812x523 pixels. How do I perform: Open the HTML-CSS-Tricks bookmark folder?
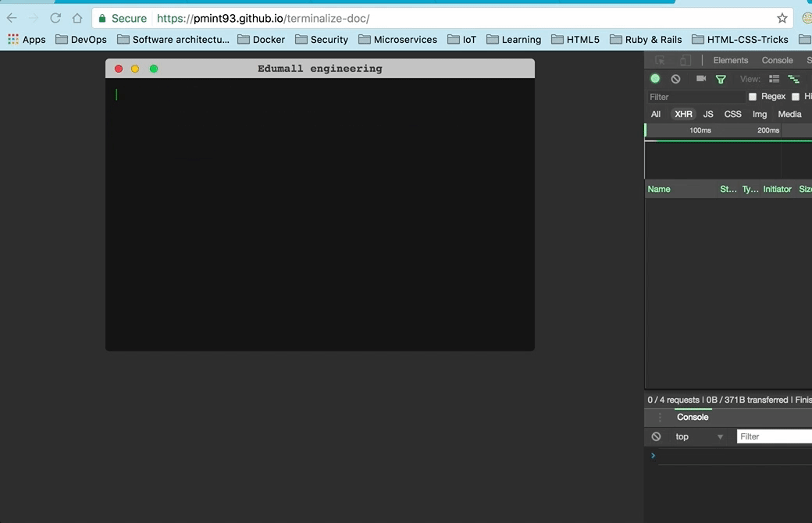click(740, 39)
